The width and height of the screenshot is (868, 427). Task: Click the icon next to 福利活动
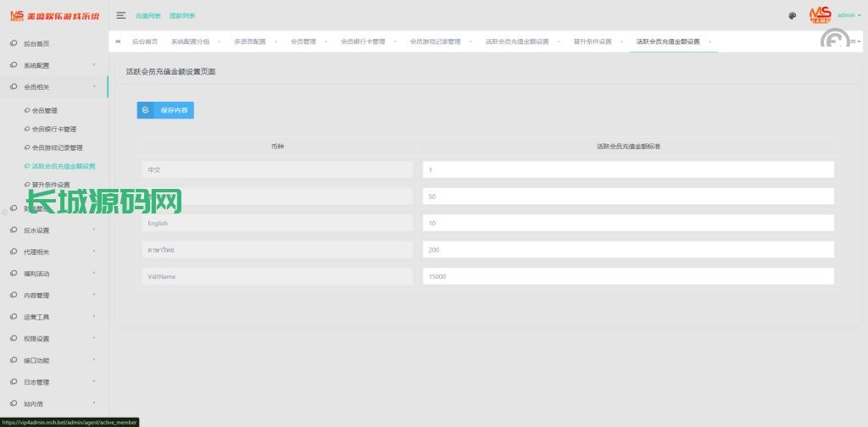tap(13, 274)
